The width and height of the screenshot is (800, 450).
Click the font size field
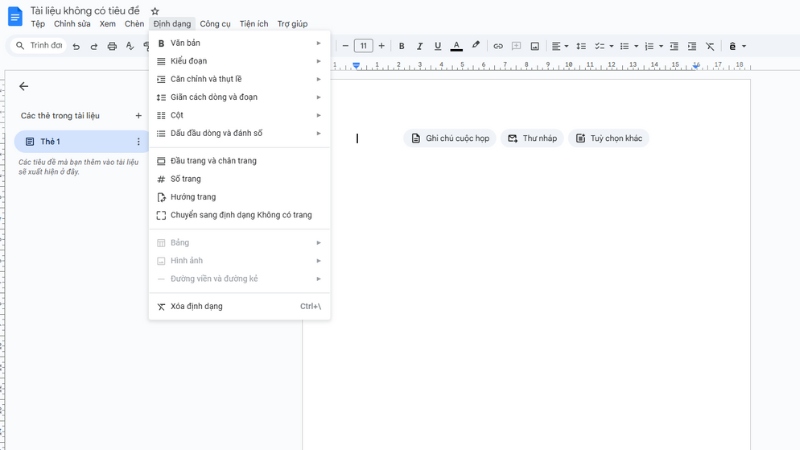pyautogui.click(x=363, y=46)
